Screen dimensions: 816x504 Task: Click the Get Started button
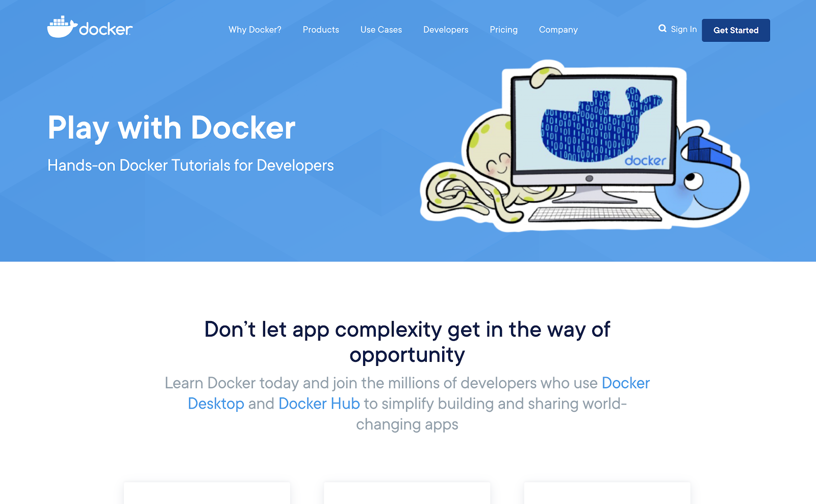click(x=736, y=30)
